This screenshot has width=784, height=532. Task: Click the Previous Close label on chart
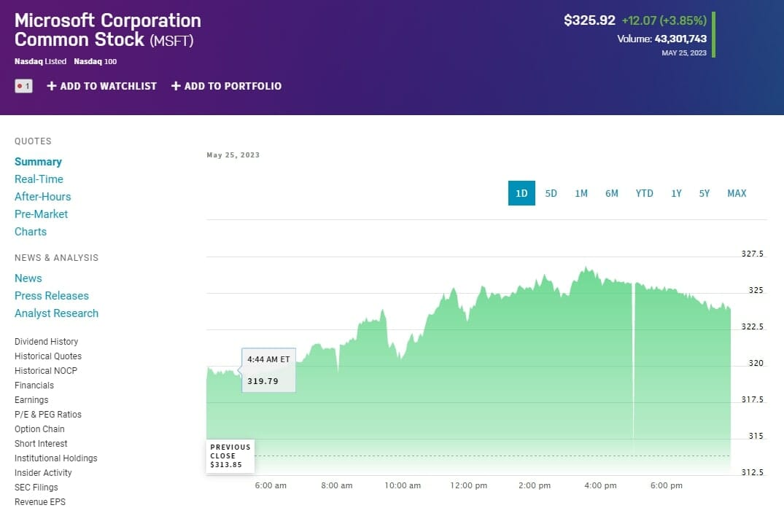(x=230, y=455)
